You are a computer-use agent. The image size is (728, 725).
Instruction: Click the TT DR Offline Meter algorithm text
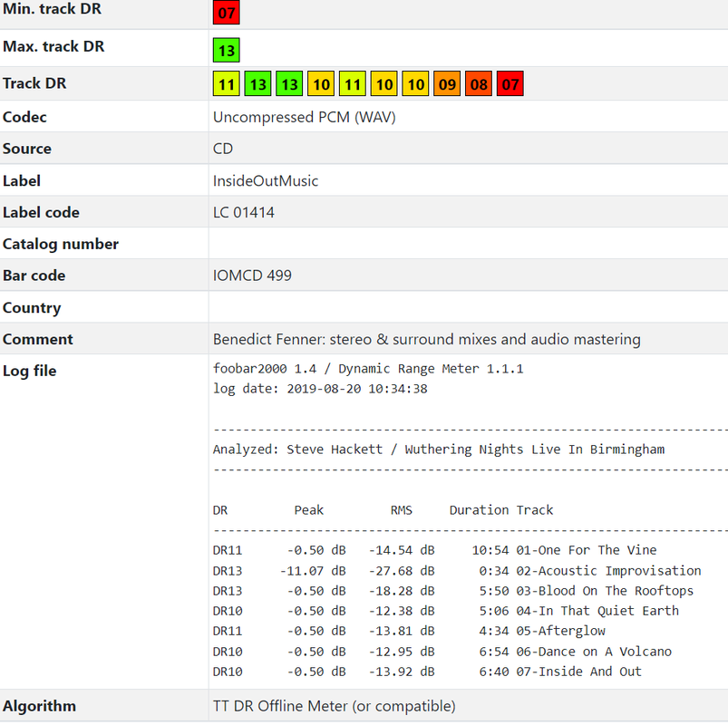tap(335, 706)
